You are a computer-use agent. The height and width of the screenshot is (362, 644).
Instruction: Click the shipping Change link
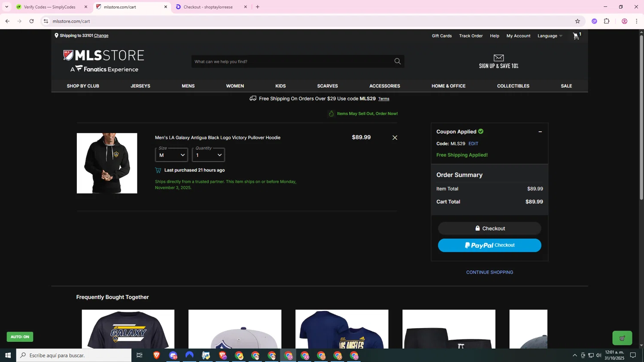(101, 36)
